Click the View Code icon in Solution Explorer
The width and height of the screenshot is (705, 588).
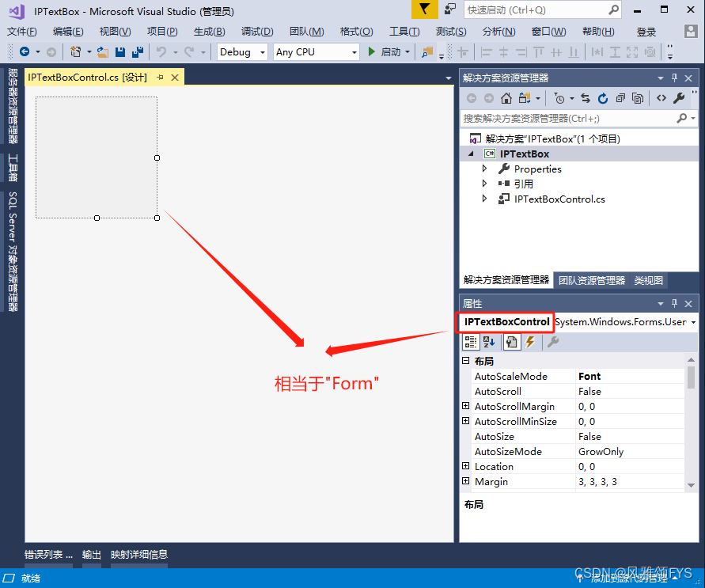click(661, 98)
